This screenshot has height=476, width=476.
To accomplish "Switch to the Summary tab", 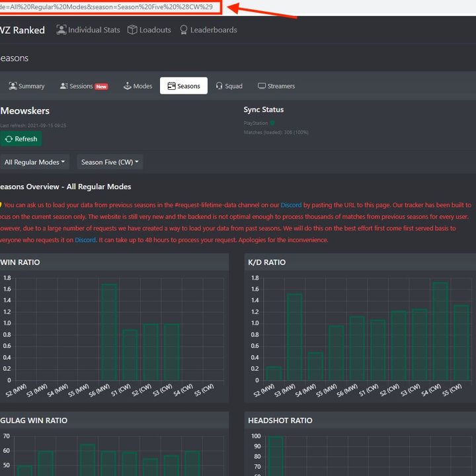I will (x=26, y=86).
